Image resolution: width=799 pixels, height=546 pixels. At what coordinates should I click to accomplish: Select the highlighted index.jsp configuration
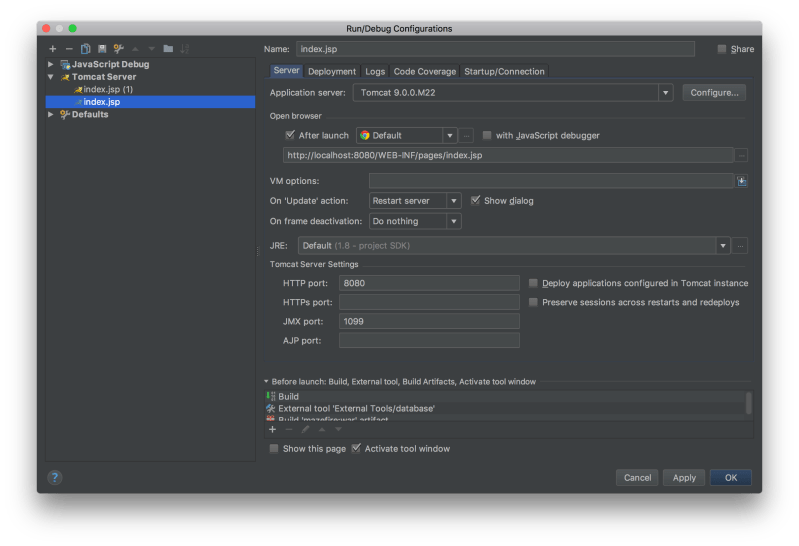coord(150,102)
